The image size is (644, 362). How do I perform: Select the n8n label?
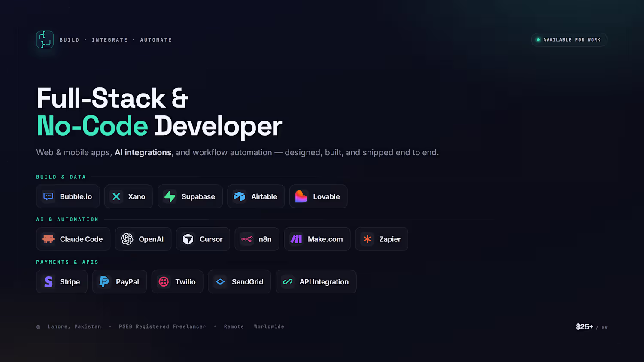[265, 239]
